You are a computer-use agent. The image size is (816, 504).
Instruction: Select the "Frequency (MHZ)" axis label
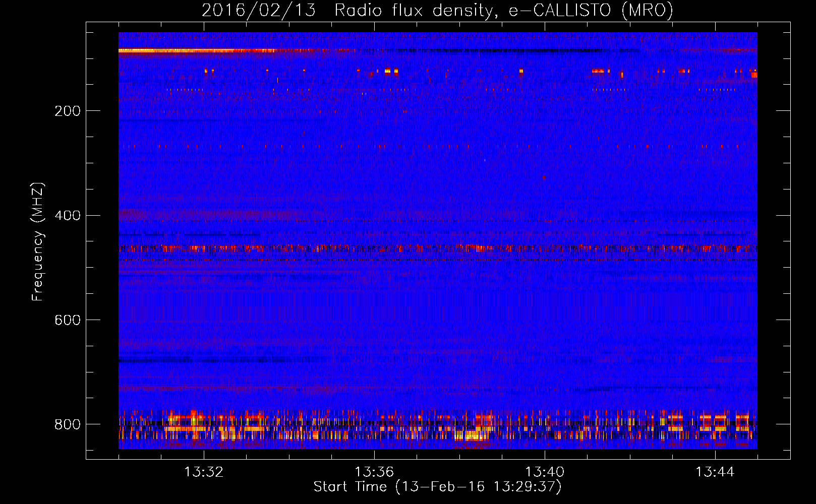(x=38, y=242)
